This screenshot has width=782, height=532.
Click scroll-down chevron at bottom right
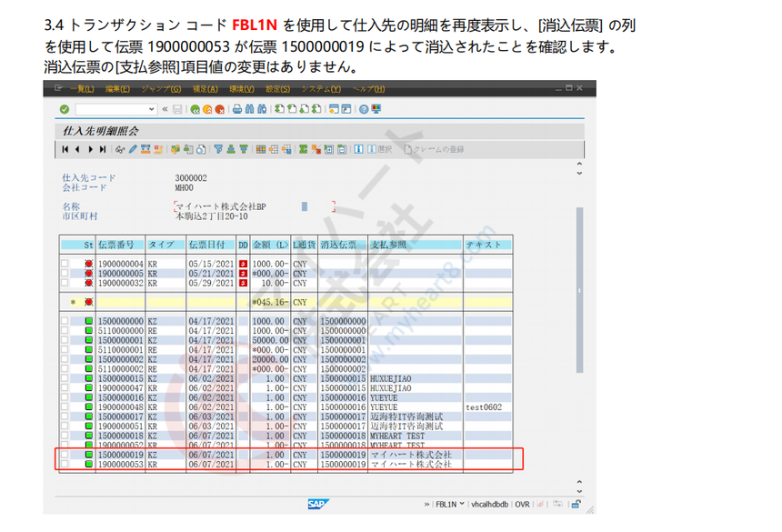pos(579,490)
